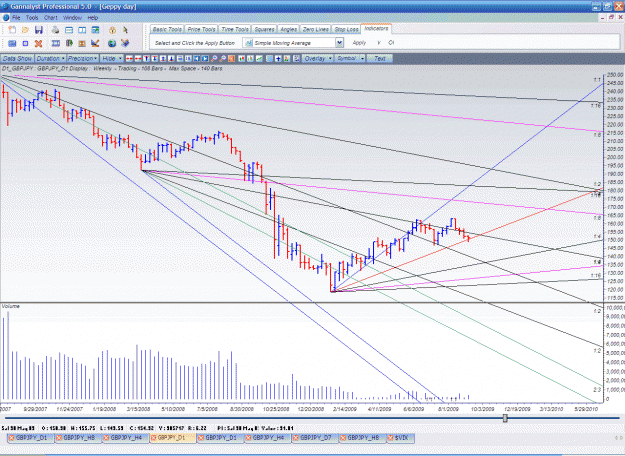This screenshot has width=625, height=456.
Task: Switch to the Angles tab
Action: [289, 29]
